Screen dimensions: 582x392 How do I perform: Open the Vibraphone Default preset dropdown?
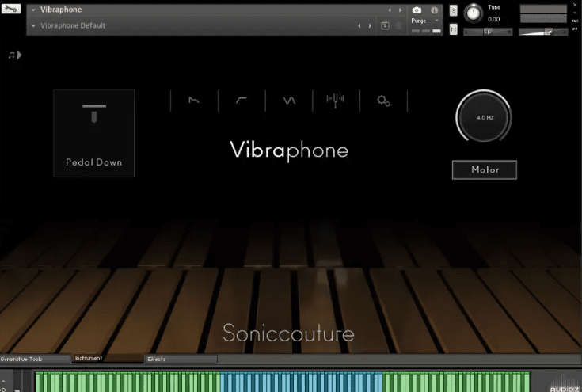tap(33, 25)
